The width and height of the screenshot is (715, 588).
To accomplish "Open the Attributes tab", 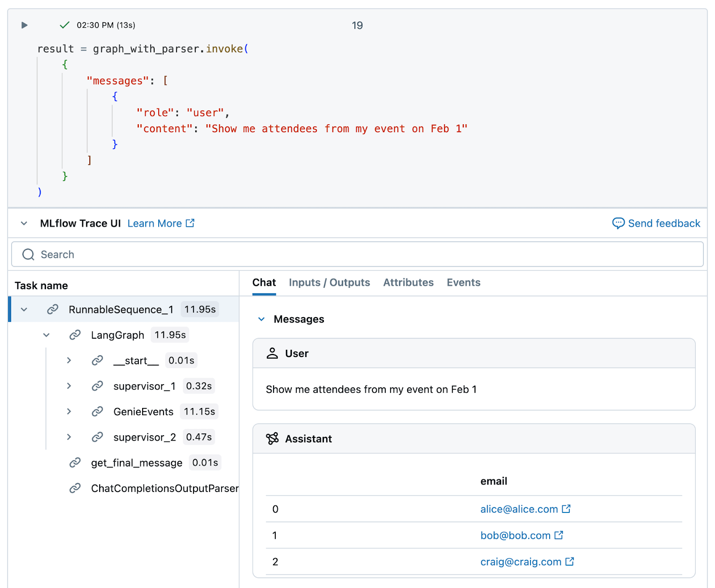I will [408, 282].
